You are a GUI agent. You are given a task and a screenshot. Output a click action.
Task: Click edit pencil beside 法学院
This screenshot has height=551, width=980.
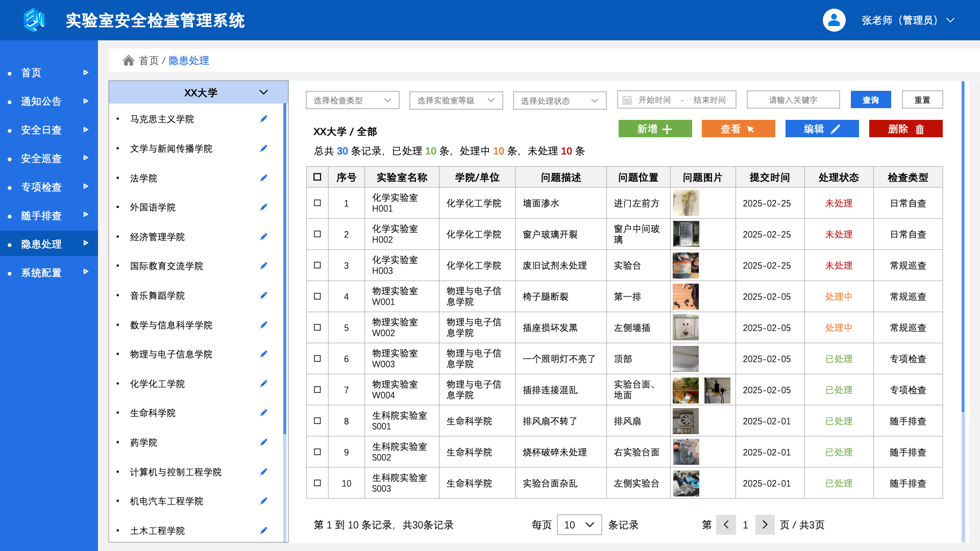point(263,178)
